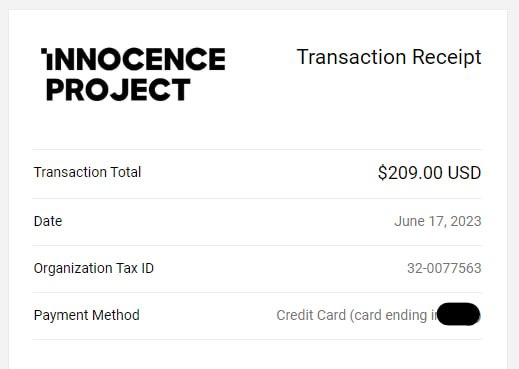Click the Innocence Project logo
Image resolution: width=519 pixels, height=369 pixels.
point(133,74)
